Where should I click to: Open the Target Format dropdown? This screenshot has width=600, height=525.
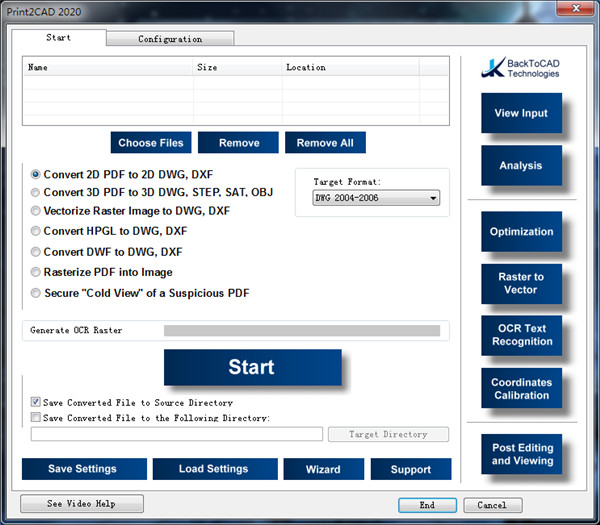(376, 198)
